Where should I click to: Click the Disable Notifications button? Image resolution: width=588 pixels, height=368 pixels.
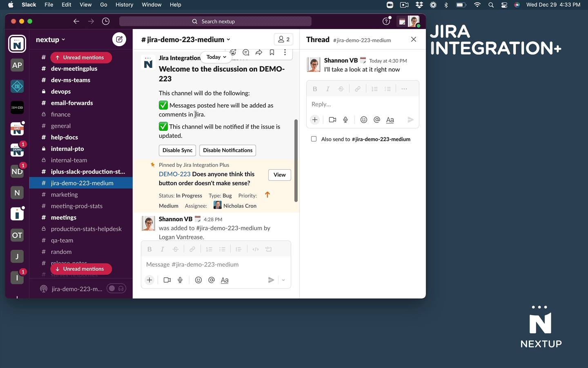[x=228, y=150]
